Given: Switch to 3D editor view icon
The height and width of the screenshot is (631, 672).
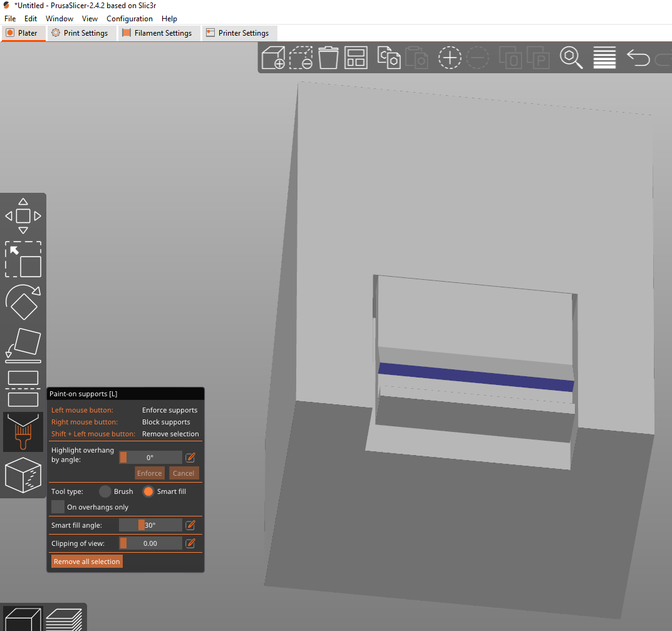Looking at the screenshot, I should click(x=23, y=619).
